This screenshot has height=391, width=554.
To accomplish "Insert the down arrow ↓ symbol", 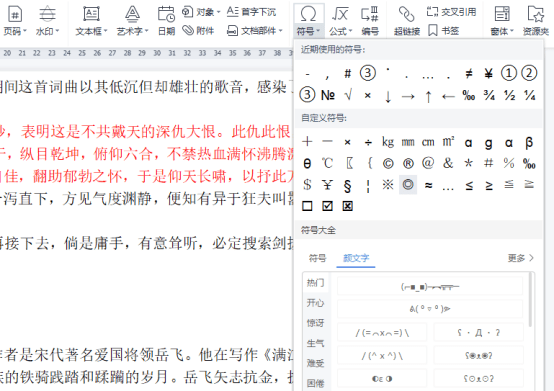I will 388,96.
